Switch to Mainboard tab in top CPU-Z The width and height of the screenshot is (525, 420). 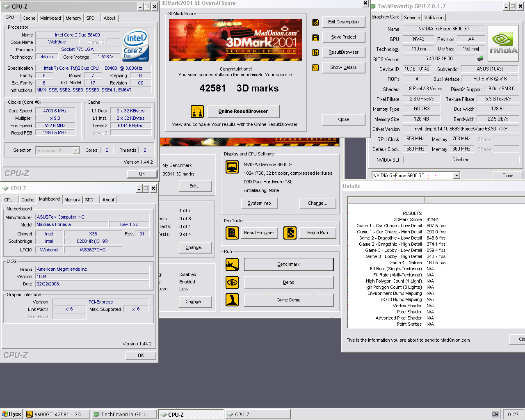pyautogui.click(x=50, y=18)
